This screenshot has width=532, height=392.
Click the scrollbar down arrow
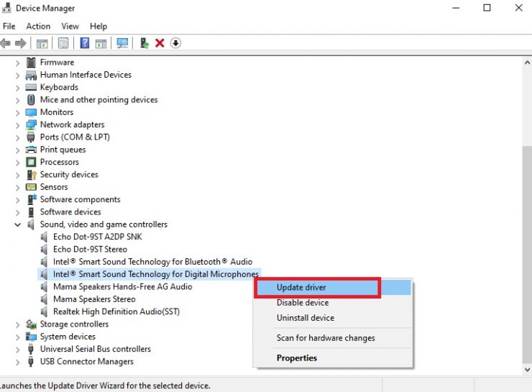(527, 370)
